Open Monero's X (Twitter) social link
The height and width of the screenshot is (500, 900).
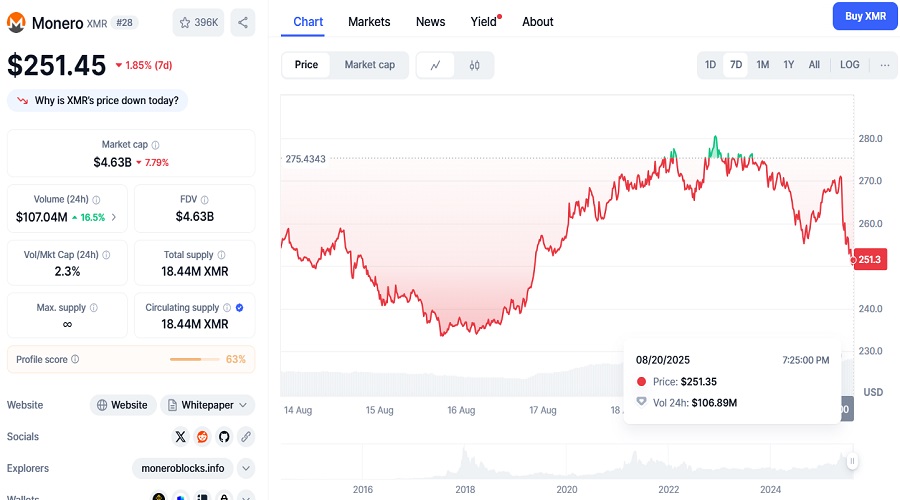pyautogui.click(x=180, y=437)
